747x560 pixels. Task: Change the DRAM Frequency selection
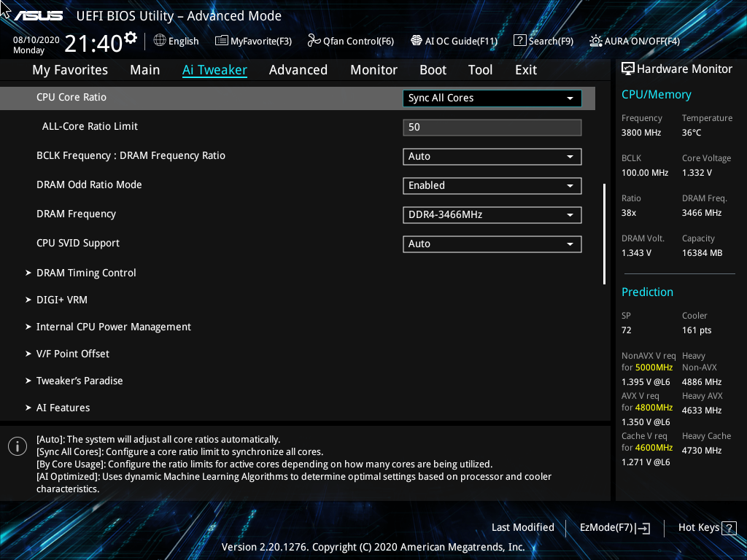492,214
